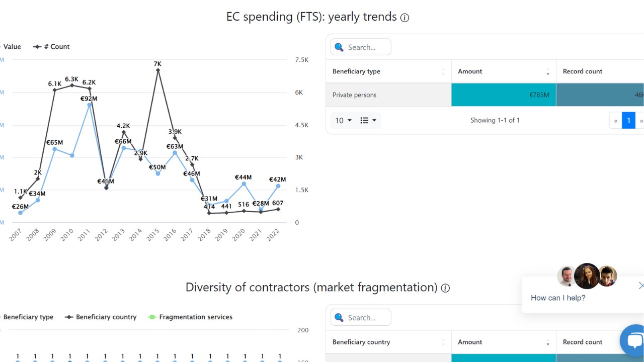Go to page 1 in pagination
The image size is (644, 362).
pos(628,121)
